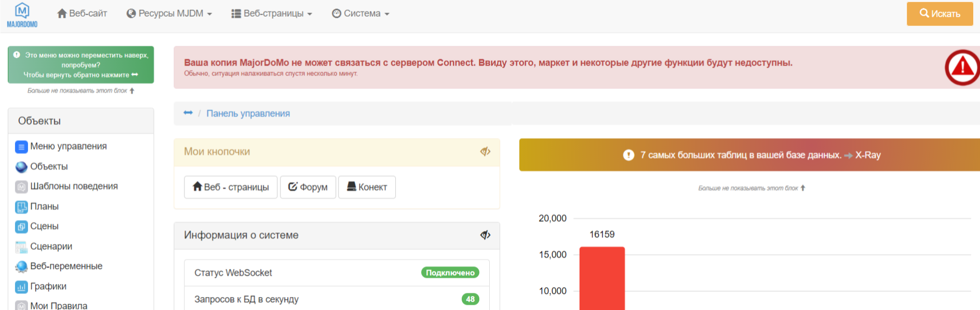Click the orange Искать search button
This screenshot has height=310, width=980.
click(x=939, y=14)
